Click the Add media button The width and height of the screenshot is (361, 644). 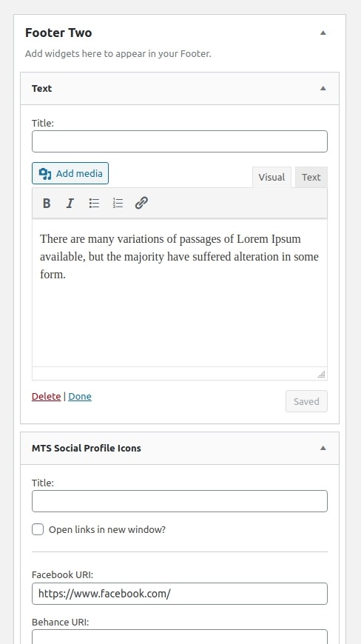click(70, 173)
